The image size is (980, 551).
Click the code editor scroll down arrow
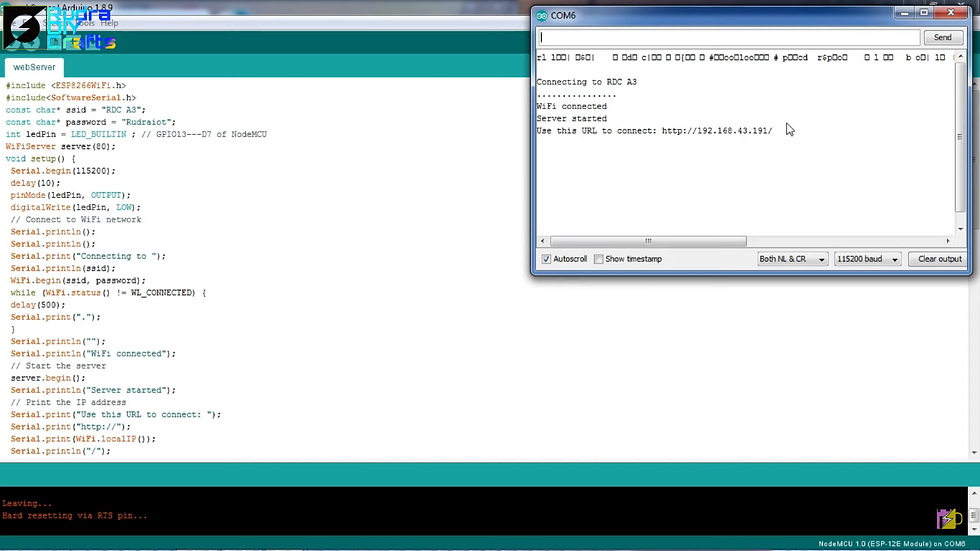(x=974, y=453)
